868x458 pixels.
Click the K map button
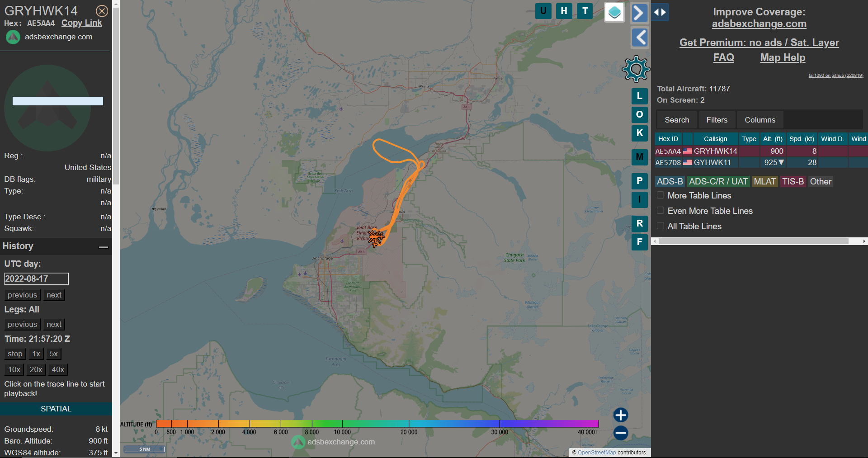pos(639,133)
